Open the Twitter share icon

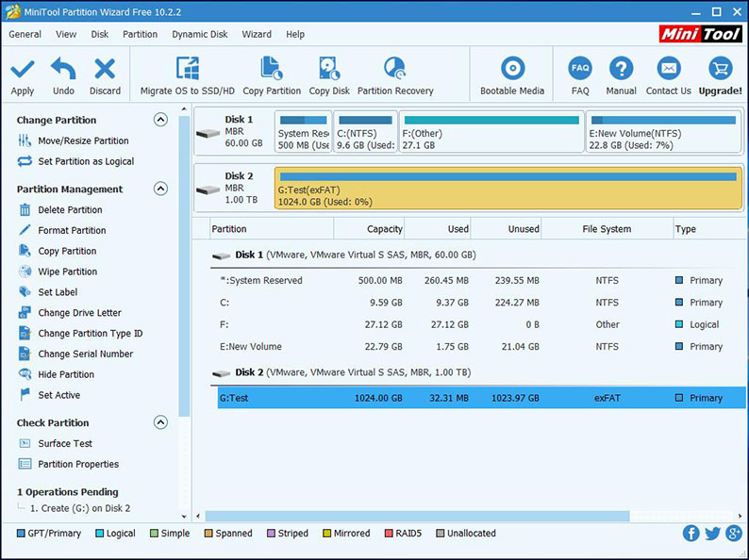[712, 534]
